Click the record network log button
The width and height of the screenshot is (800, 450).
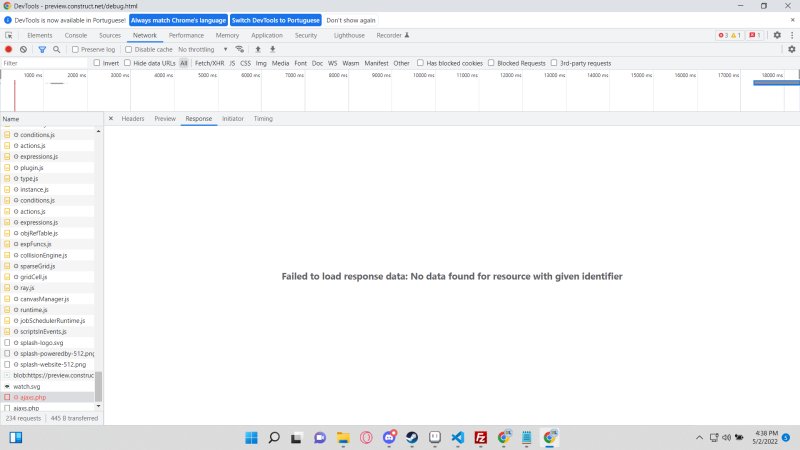(x=9, y=49)
